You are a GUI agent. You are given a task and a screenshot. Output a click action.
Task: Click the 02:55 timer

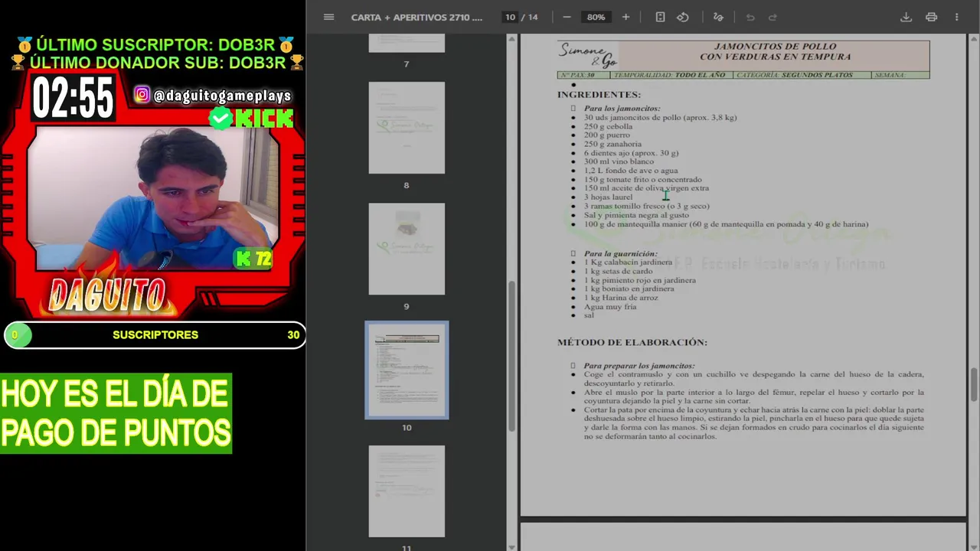click(x=73, y=99)
